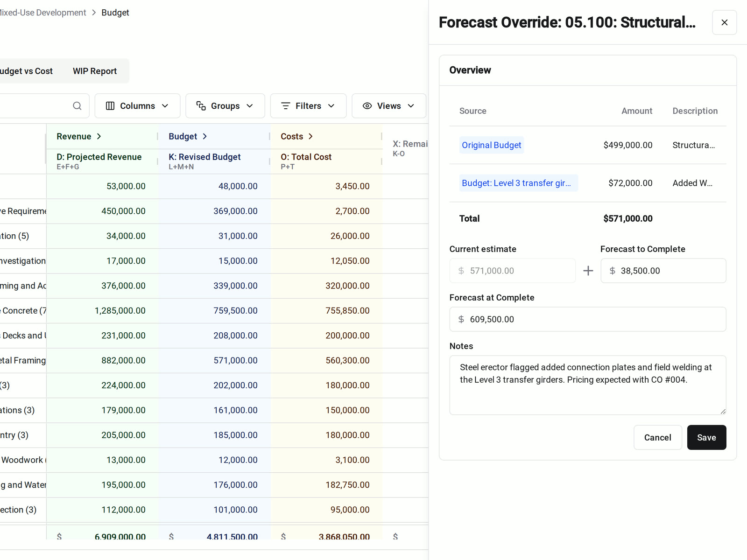This screenshot has height=560, width=747.
Task: Click the Overview section heading
Action: (x=470, y=70)
